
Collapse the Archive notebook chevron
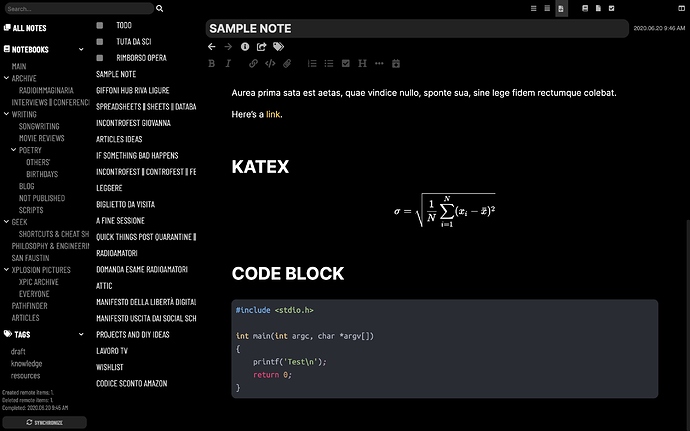(6, 78)
